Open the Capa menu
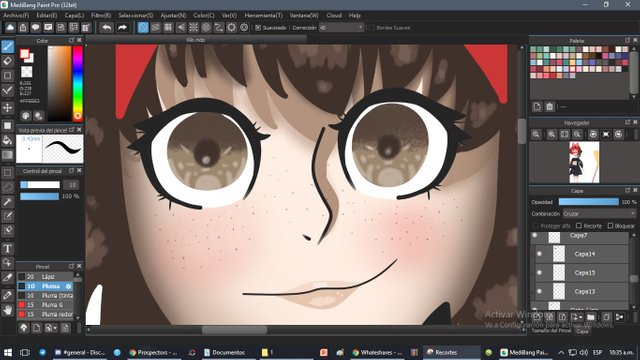640x360 pixels. coord(74,16)
